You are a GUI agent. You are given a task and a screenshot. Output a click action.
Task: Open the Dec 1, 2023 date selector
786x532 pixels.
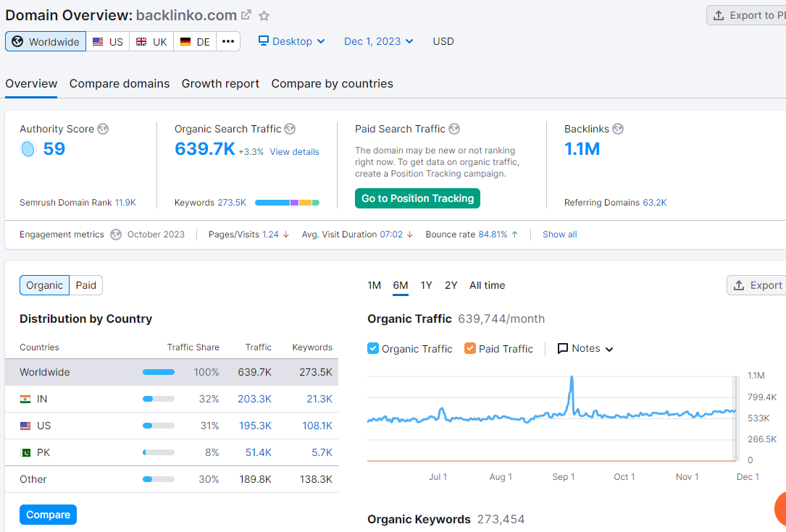coord(378,41)
